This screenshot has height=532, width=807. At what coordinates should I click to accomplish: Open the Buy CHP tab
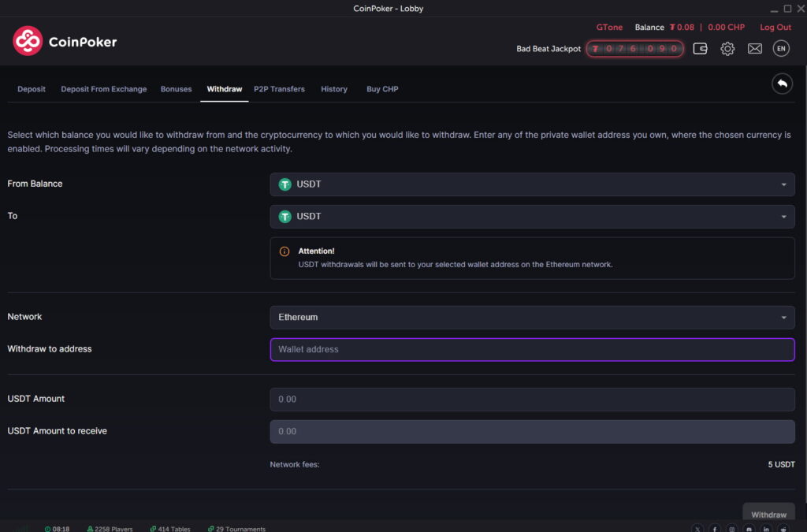tap(382, 89)
